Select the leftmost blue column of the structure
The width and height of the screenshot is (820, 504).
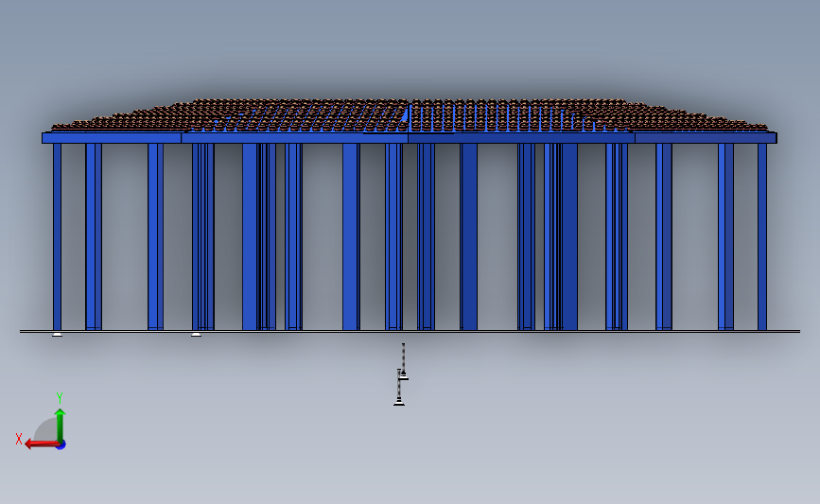coord(57,236)
